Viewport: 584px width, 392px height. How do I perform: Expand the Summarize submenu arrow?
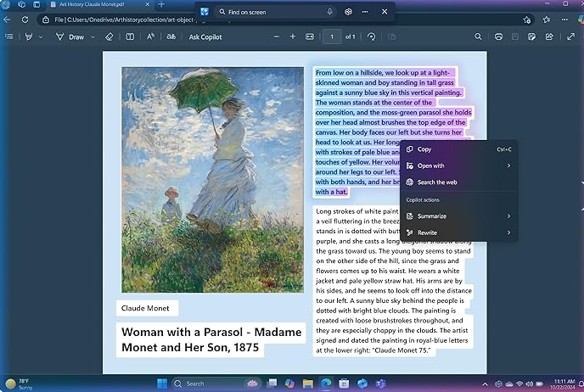click(x=508, y=216)
